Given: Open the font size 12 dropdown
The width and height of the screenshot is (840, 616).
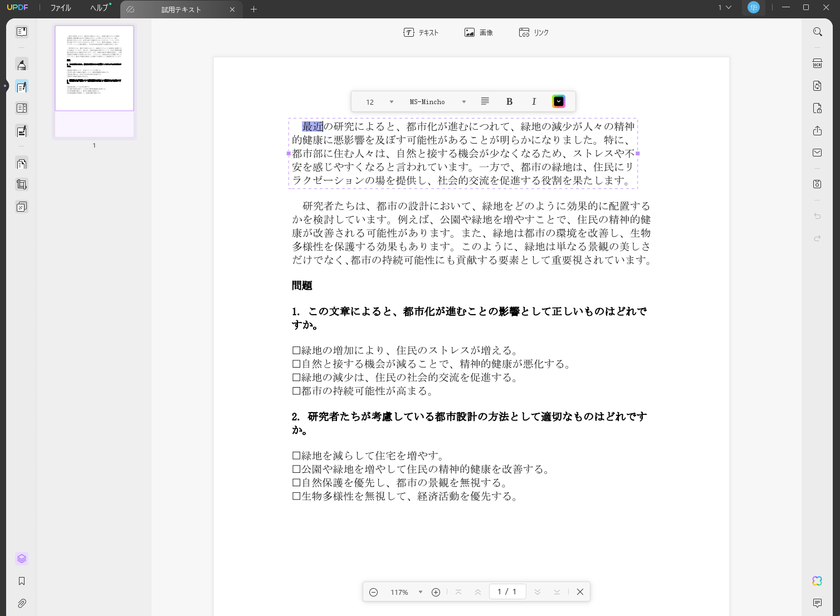Looking at the screenshot, I should click(x=379, y=102).
